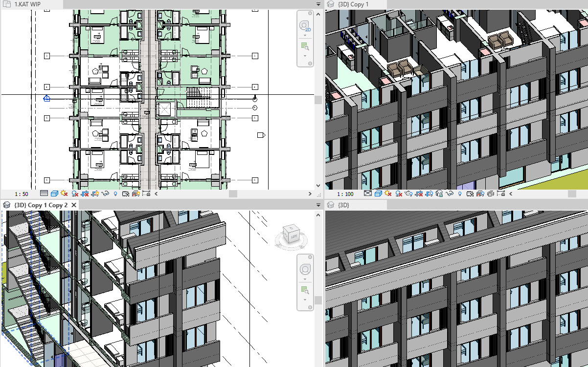Toggle Sun Path in {3D} Copy 1 bar
Viewport: 588px width, 367px height.
coord(388,194)
